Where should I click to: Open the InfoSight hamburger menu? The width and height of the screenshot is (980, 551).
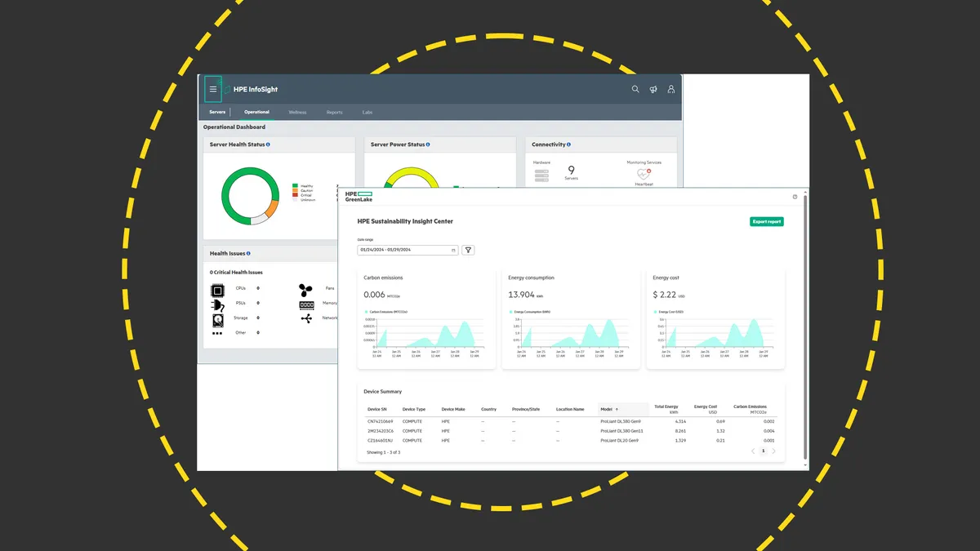click(213, 89)
